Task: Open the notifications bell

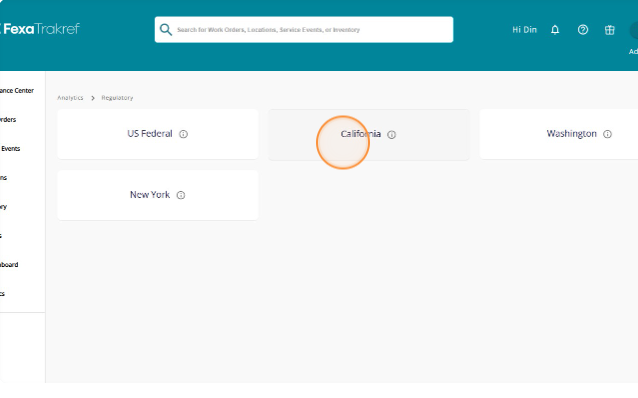Action: click(555, 30)
